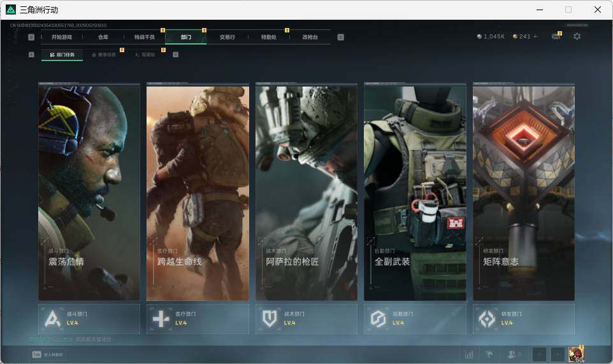
Task: Select the 部门 tab
Action: point(186,37)
